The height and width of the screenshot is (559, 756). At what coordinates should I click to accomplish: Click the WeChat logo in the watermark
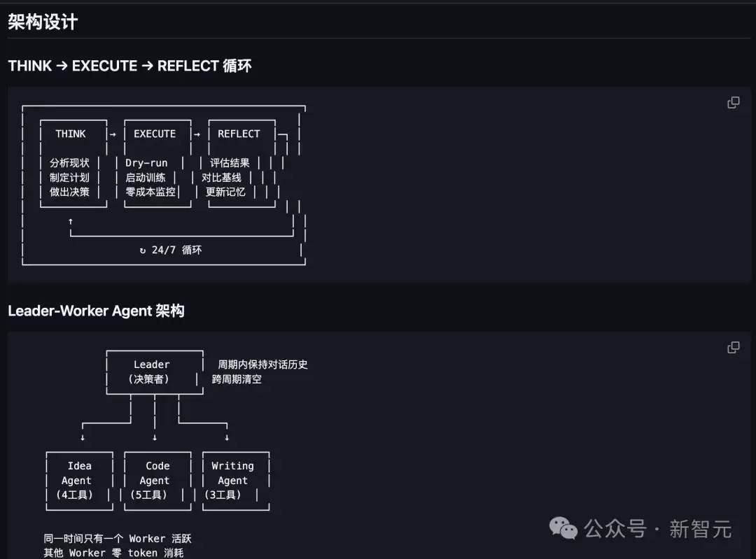(563, 529)
